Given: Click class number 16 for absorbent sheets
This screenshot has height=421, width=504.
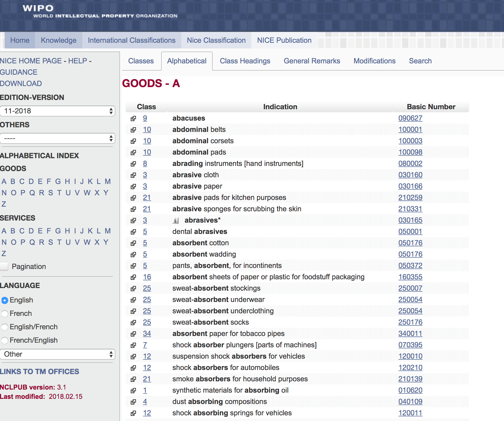Looking at the screenshot, I should click(147, 277).
